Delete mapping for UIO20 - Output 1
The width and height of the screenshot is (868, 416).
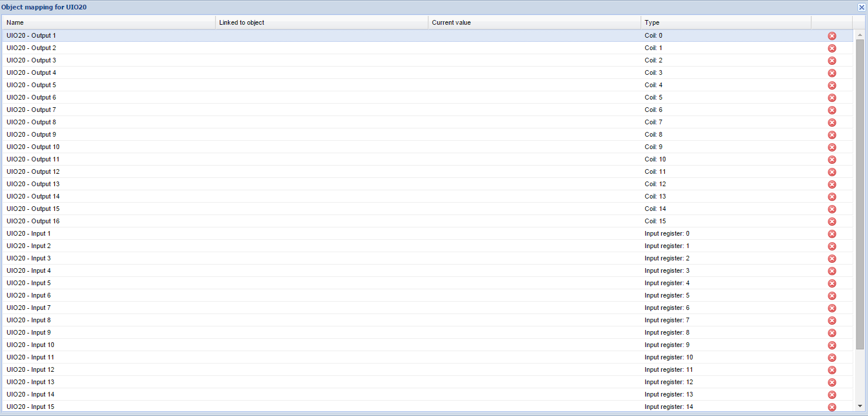(x=832, y=36)
